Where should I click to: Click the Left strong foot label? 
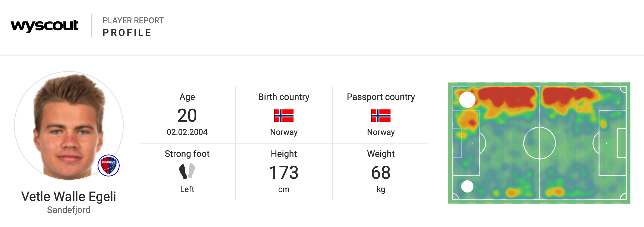point(187,189)
